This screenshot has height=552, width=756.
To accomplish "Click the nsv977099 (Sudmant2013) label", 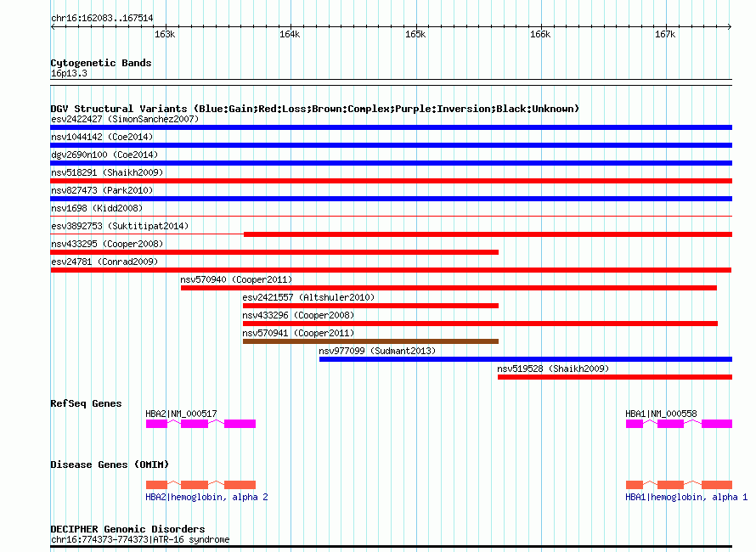I will click(x=377, y=351).
